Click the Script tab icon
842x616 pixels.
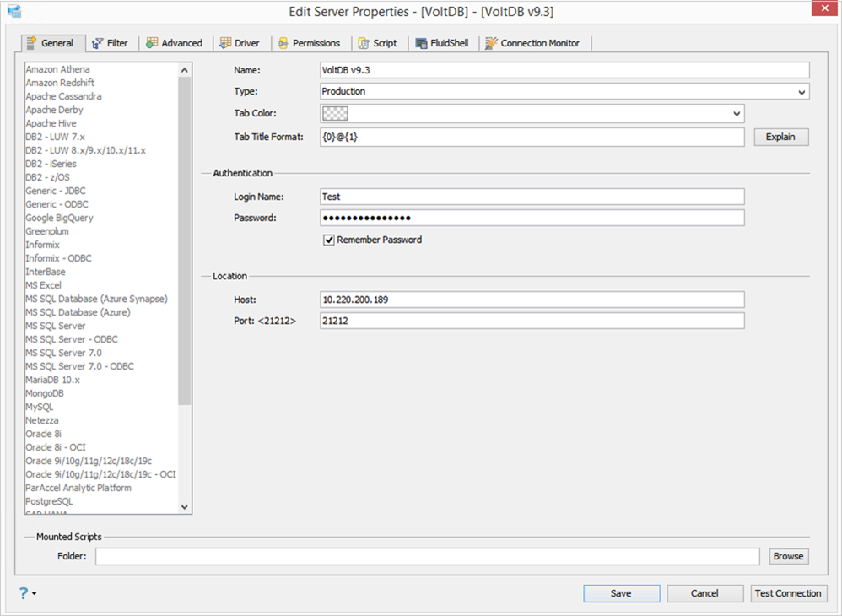(x=364, y=44)
